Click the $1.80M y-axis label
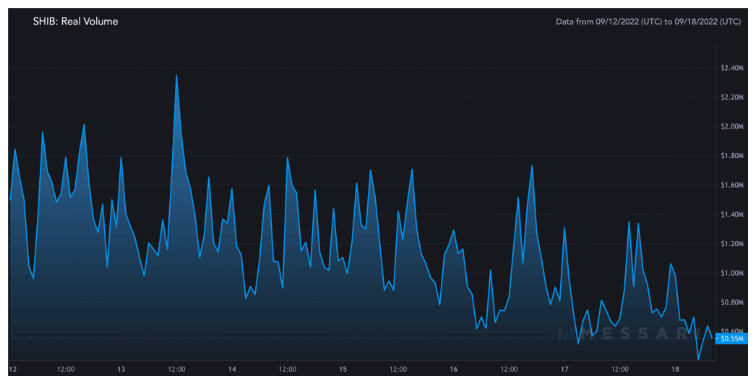Screen dimensions: 756x381 pyautogui.click(x=731, y=156)
